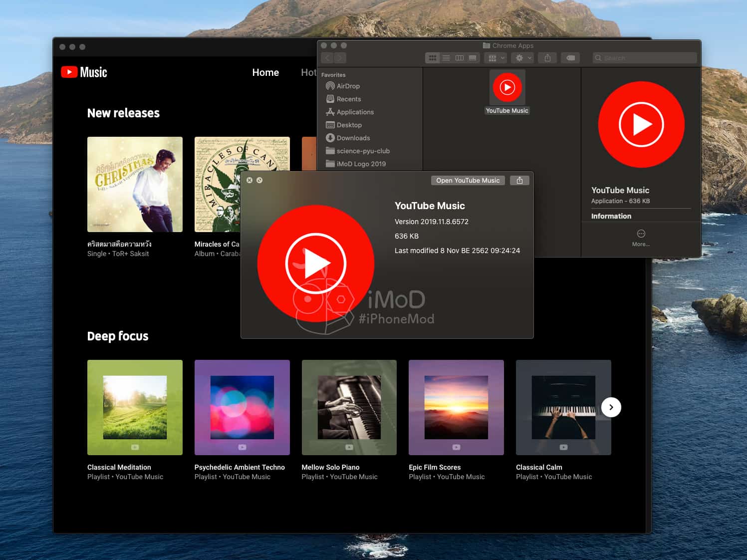Close the Quick Look preview window
Viewport: 747px width, 560px height.
click(x=249, y=180)
